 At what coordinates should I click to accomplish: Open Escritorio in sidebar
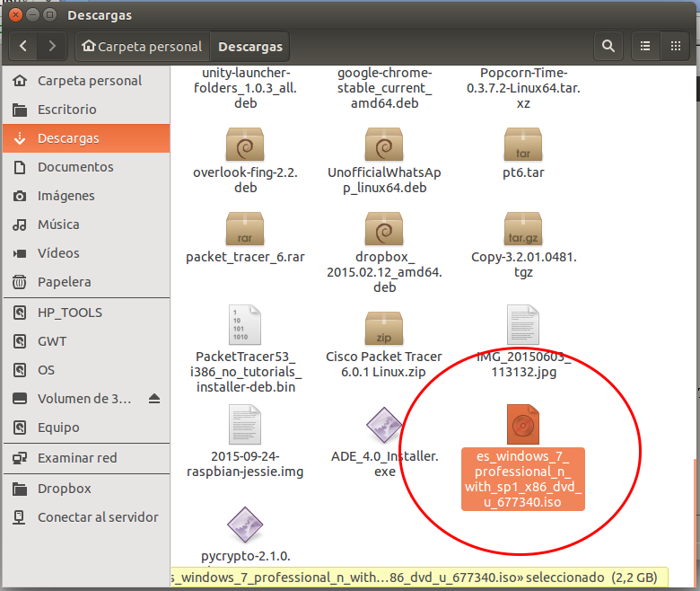click(86, 110)
